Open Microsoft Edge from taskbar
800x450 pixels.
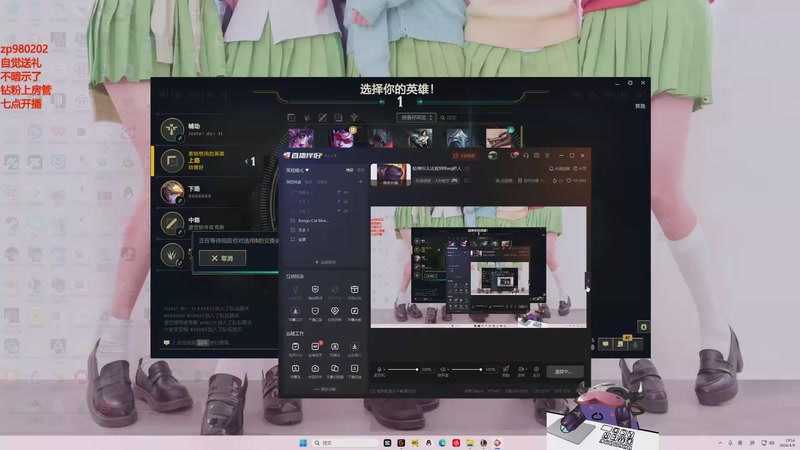click(x=442, y=443)
